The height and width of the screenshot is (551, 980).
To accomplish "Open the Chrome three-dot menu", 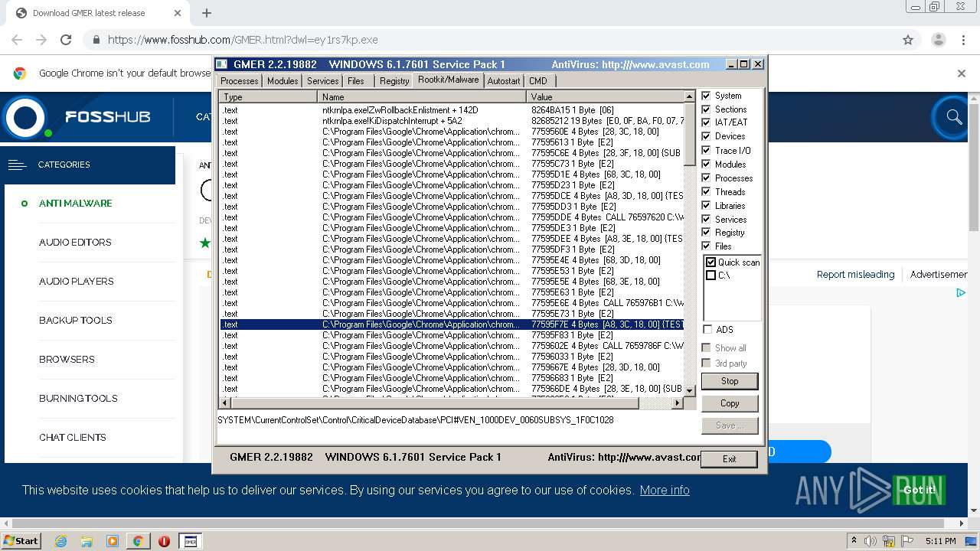I will [962, 40].
